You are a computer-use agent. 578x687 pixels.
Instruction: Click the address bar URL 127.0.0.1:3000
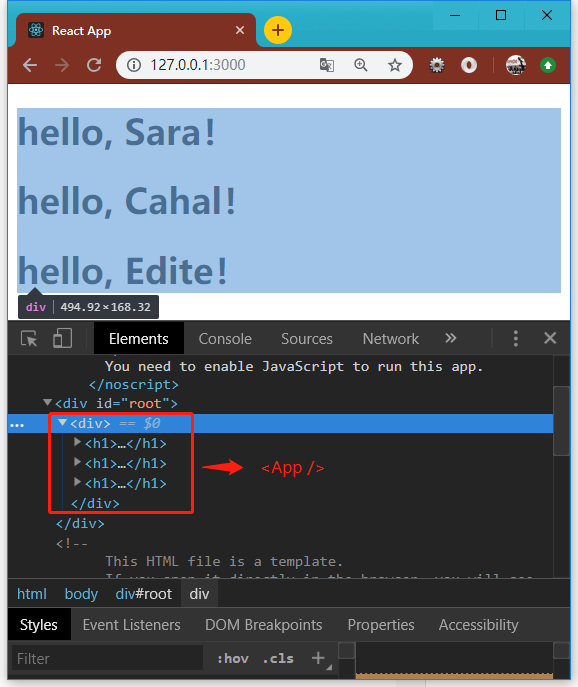click(x=198, y=65)
